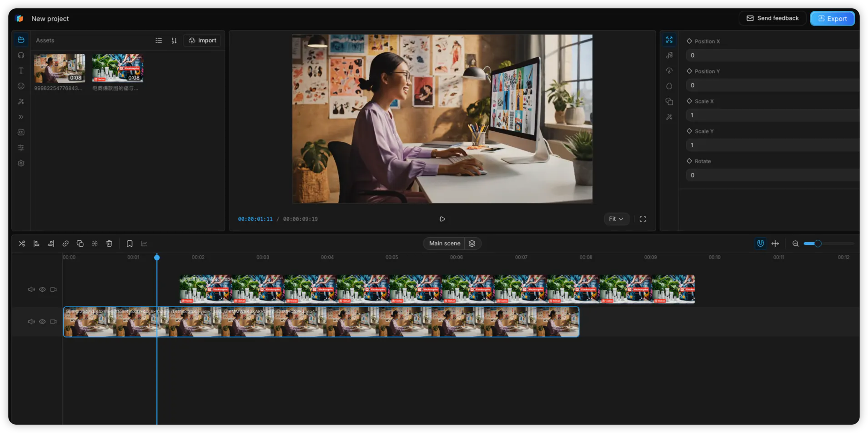Toggle Scale X keyframe diamond

pyautogui.click(x=689, y=101)
